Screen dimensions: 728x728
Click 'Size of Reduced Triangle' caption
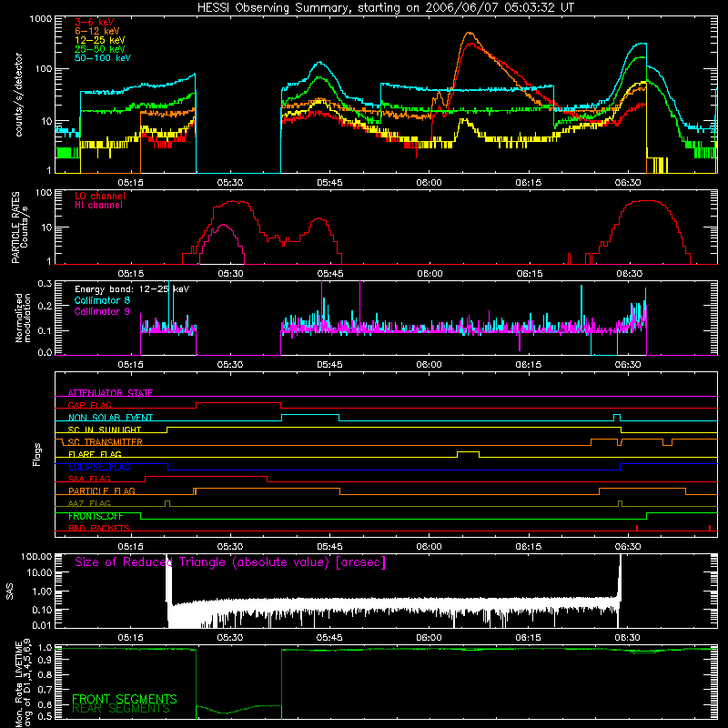tap(230, 562)
